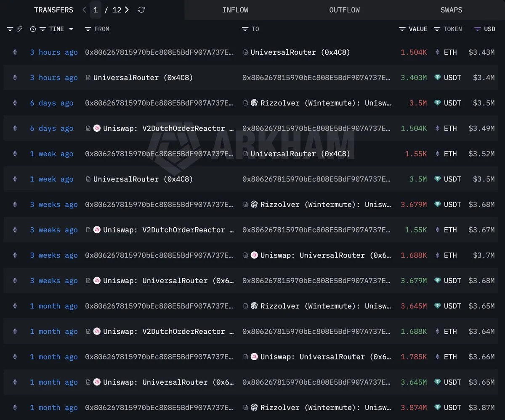Screen dimensions: 505x420
Task: Click the USDT token label in $3.4M row
Action: click(x=452, y=77)
